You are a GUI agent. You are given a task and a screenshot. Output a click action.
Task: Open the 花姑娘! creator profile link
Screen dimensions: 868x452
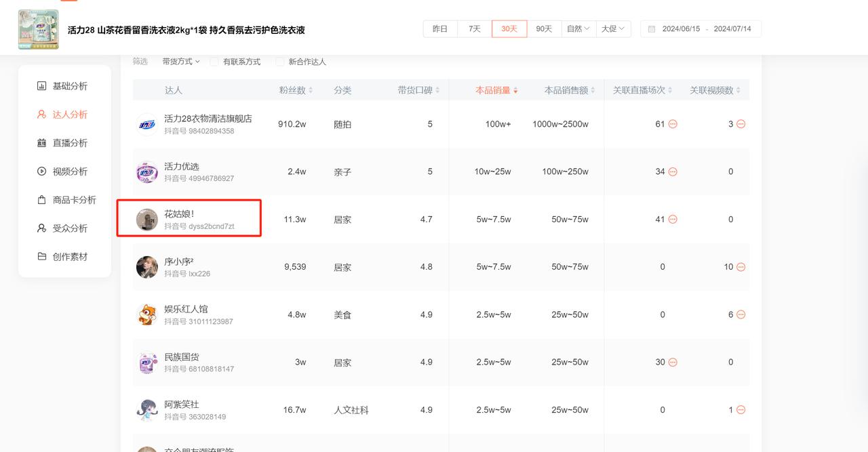(x=180, y=212)
